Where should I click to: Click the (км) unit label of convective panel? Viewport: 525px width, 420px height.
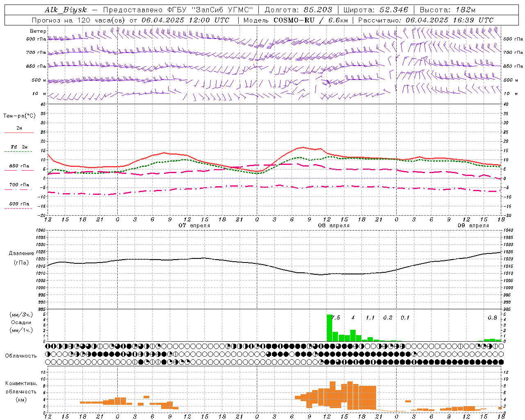coord(21,399)
